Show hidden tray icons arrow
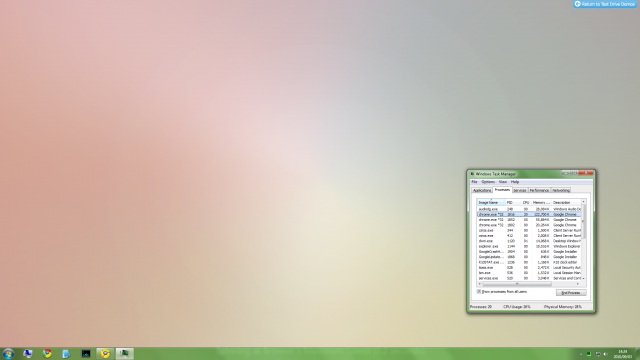 tap(581, 354)
